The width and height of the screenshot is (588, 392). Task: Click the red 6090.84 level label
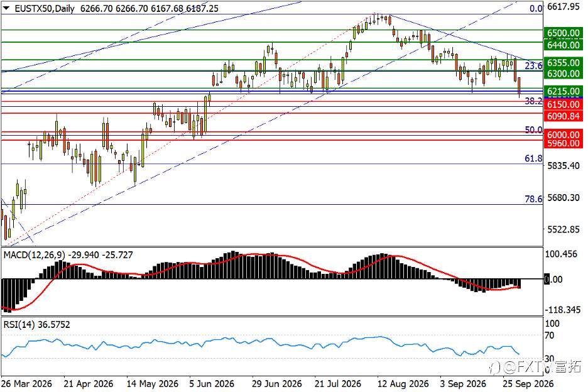pos(563,116)
